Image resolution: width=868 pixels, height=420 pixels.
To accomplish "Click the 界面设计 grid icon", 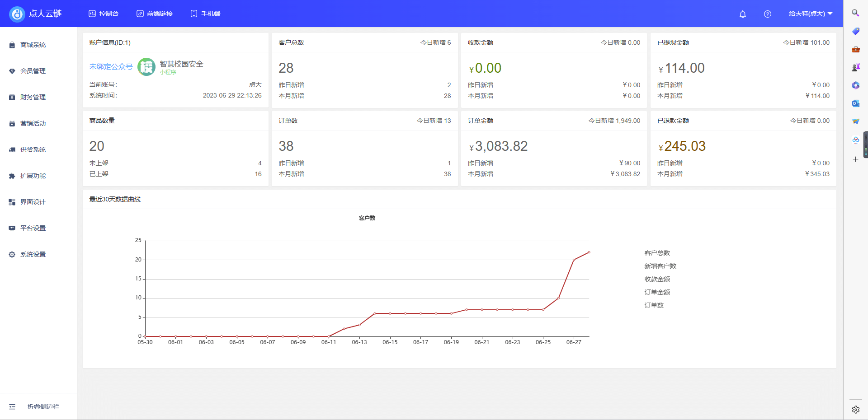I will point(12,202).
